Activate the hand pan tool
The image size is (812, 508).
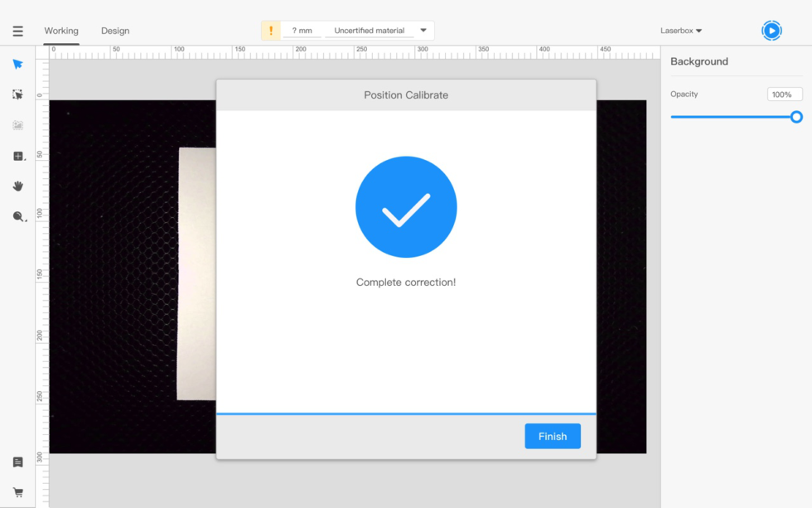pos(17,186)
